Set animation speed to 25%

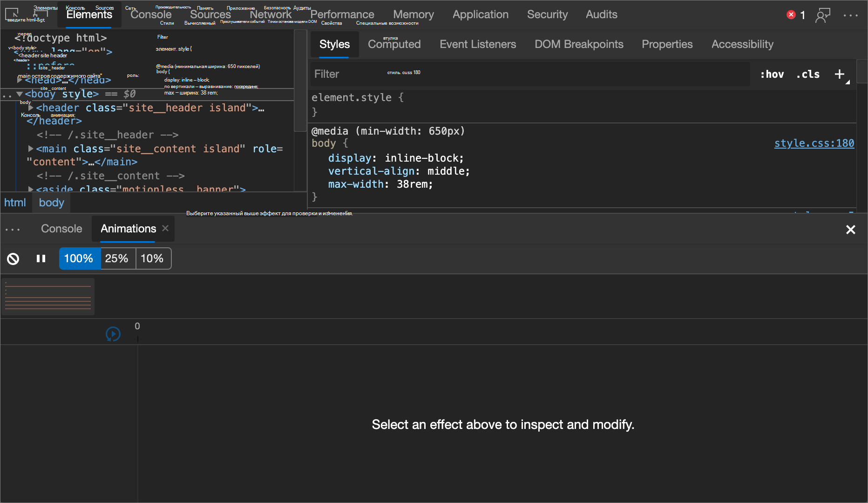116,258
